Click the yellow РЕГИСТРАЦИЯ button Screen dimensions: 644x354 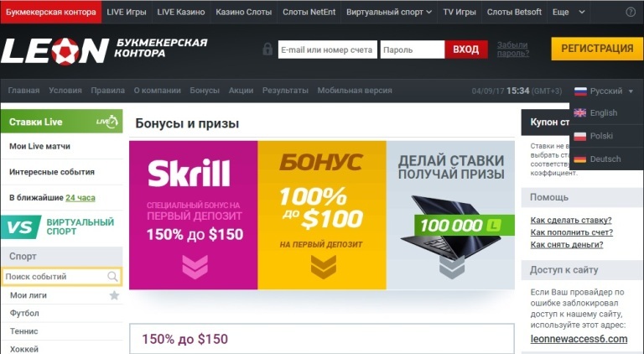[597, 49]
